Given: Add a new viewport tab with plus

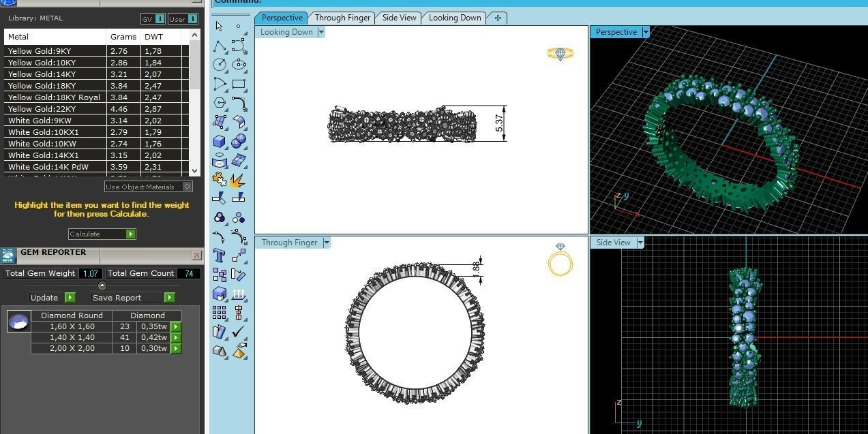Looking at the screenshot, I should point(498,18).
